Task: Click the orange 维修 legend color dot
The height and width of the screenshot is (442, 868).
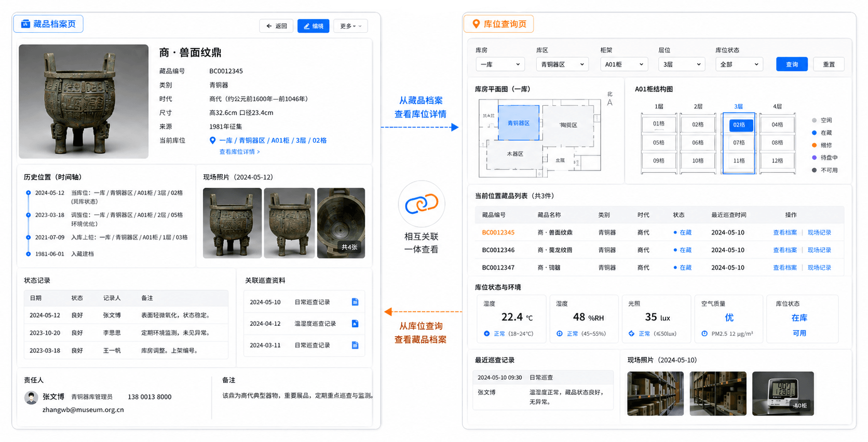Action: (x=815, y=145)
